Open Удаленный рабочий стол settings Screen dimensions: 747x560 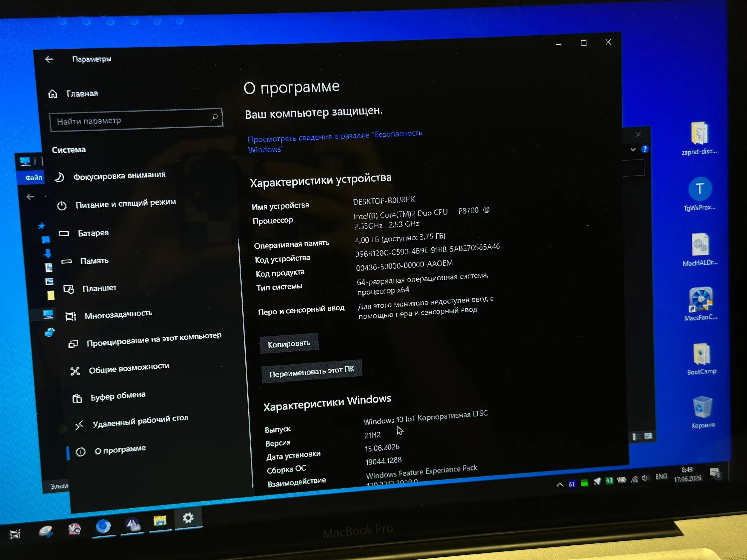[131, 421]
